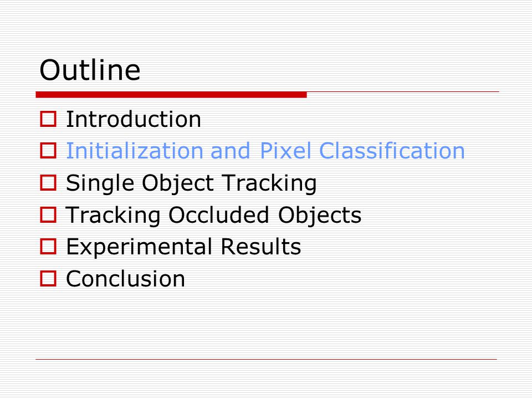532x399 pixels.
Task: Select the Introduction text item
Action: coord(134,120)
